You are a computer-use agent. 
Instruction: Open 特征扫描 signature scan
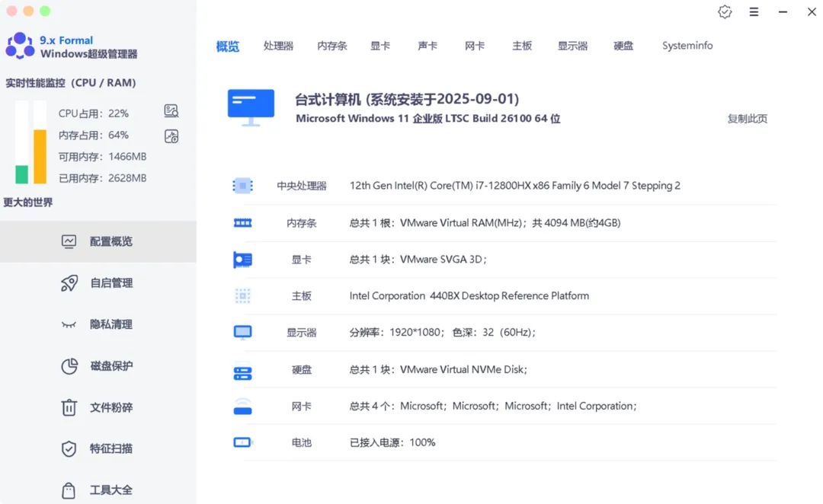(x=98, y=448)
